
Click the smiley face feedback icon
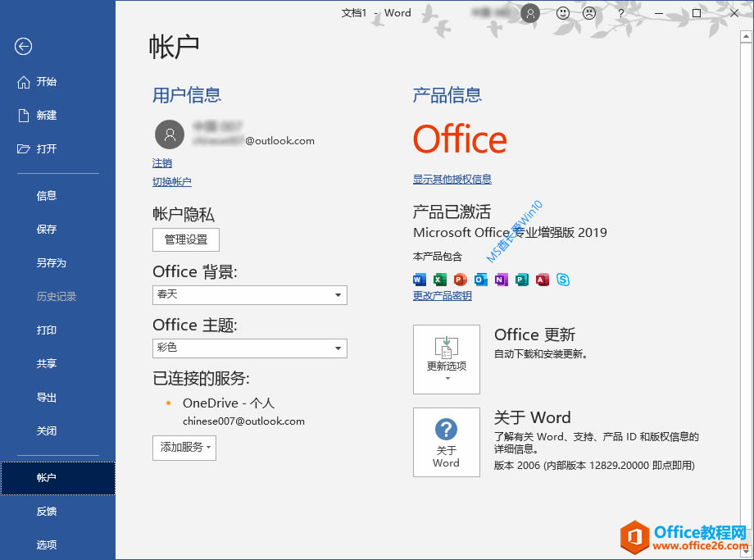pos(562,13)
